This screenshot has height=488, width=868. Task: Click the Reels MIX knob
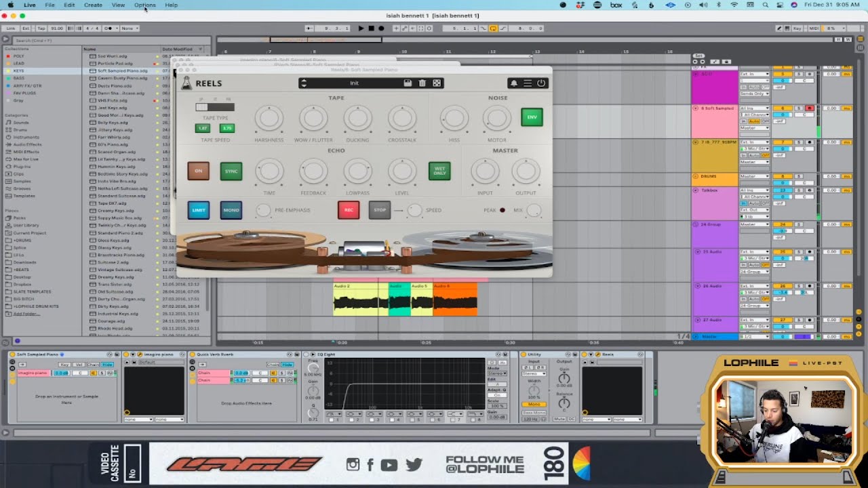(x=534, y=211)
